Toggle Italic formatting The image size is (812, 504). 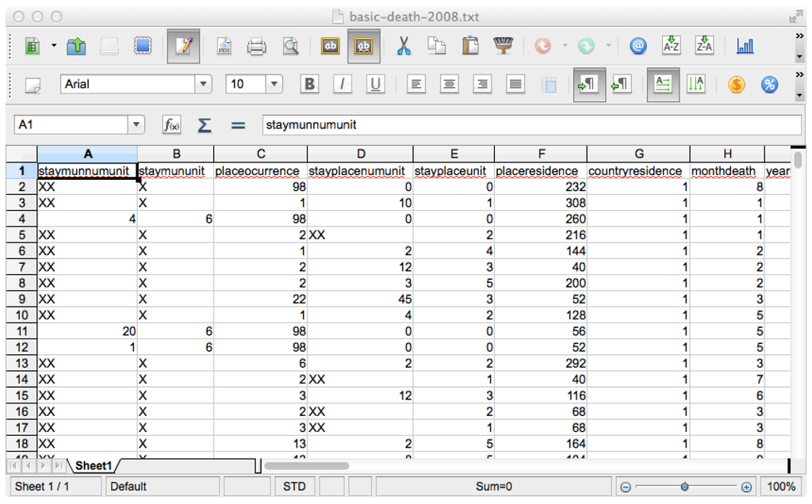point(343,84)
